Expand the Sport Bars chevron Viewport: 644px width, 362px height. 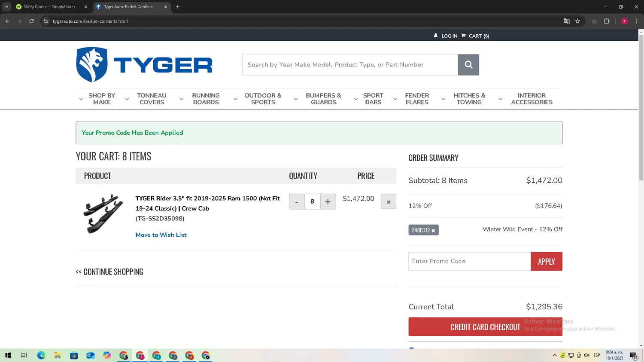coord(356,99)
